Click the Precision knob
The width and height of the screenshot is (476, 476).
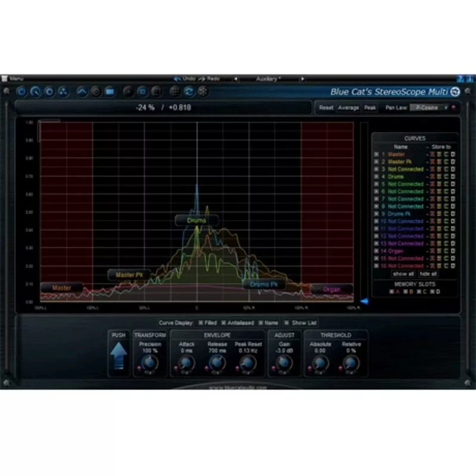point(150,363)
